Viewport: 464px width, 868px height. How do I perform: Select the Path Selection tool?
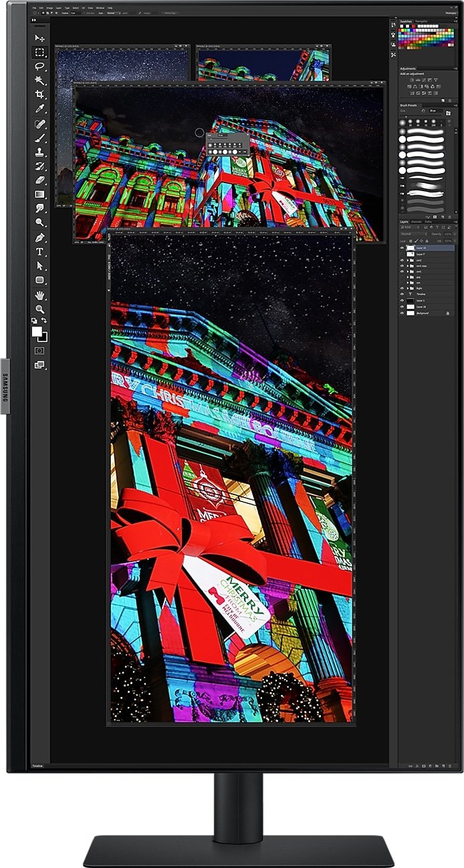39,265
